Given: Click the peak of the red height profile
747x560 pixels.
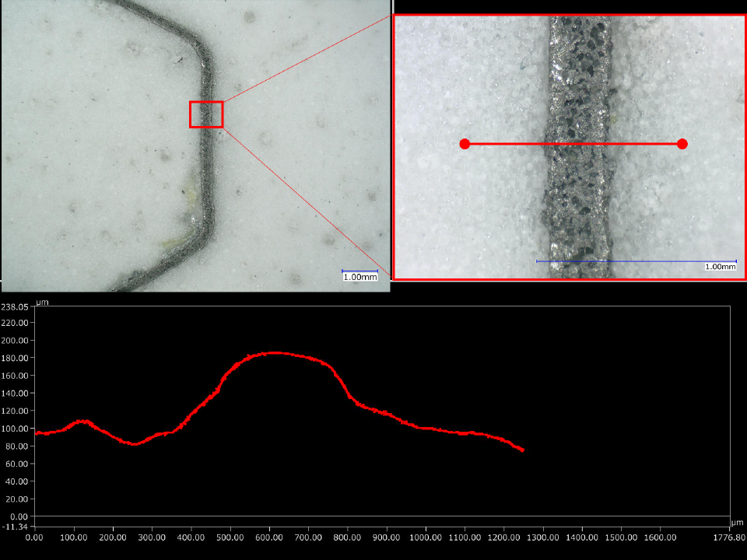Looking at the screenshot, I should pos(272,352).
